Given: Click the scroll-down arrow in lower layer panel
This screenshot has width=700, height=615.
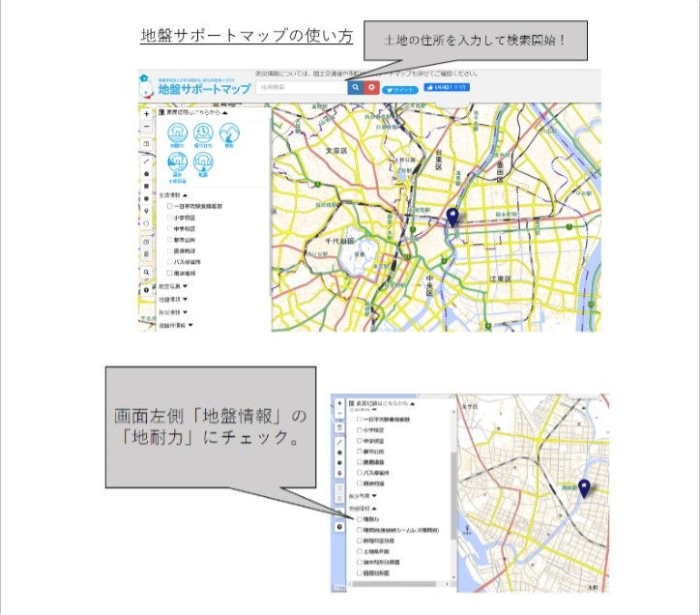Looking at the screenshot, I should coord(453,578).
